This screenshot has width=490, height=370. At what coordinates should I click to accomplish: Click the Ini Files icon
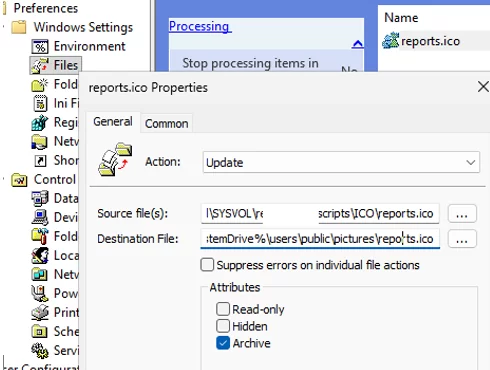[x=40, y=103]
